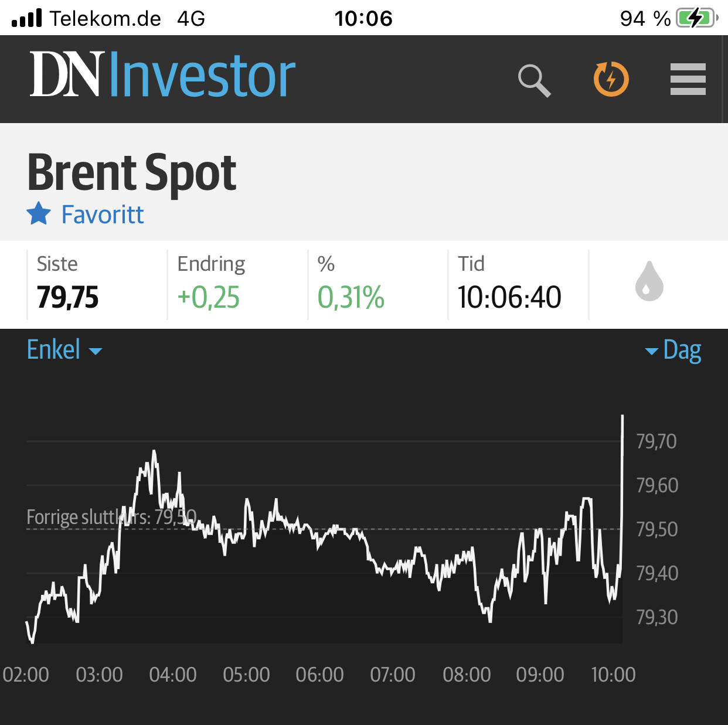The height and width of the screenshot is (725, 728).
Task: Expand the Enkel chart type dropdown
Action: (64, 350)
